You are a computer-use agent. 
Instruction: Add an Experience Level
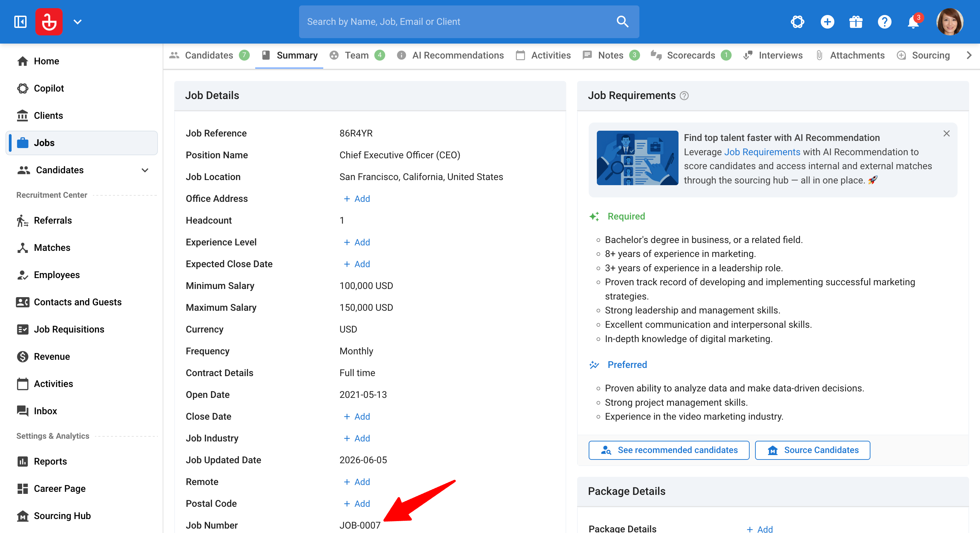(357, 242)
